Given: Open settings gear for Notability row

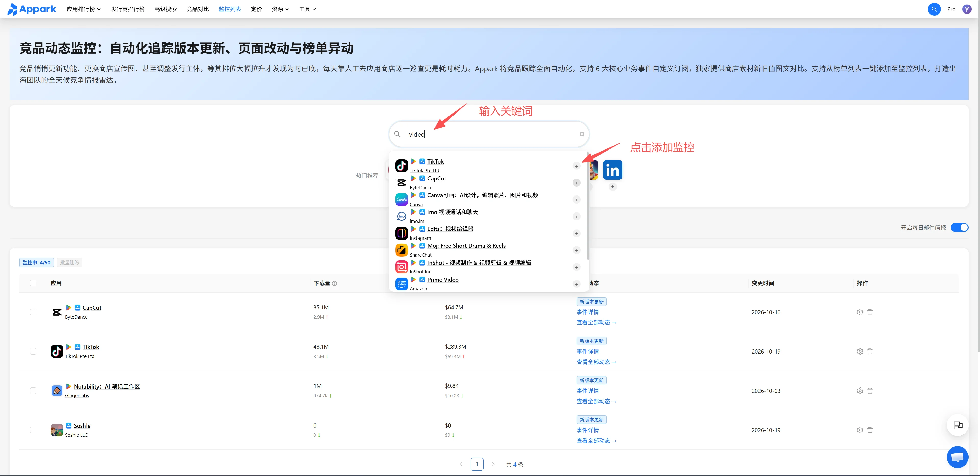Looking at the screenshot, I should pos(860,391).
